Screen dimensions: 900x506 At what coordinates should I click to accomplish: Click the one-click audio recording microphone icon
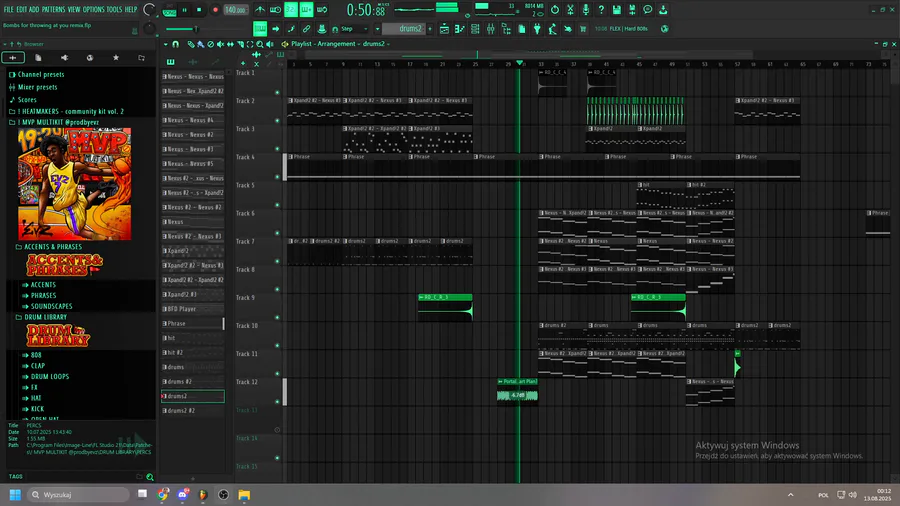(x=585, y=10)
